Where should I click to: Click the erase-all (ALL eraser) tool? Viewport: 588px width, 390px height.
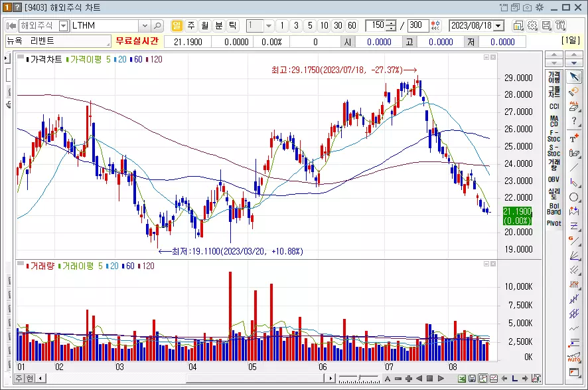(x=574, y=106)
